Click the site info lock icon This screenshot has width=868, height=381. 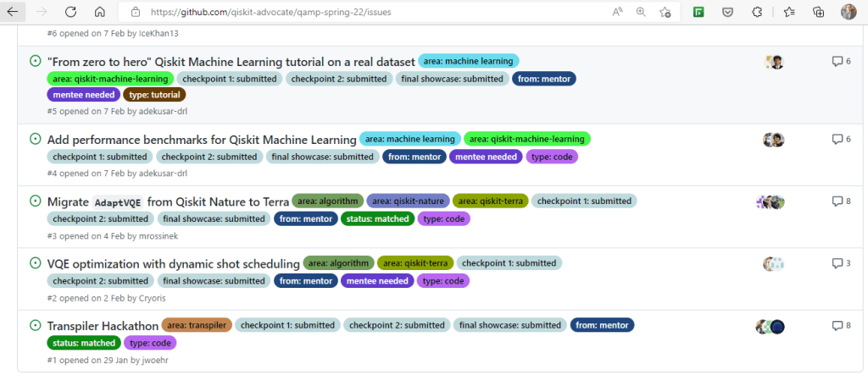(x=136, y=13)
